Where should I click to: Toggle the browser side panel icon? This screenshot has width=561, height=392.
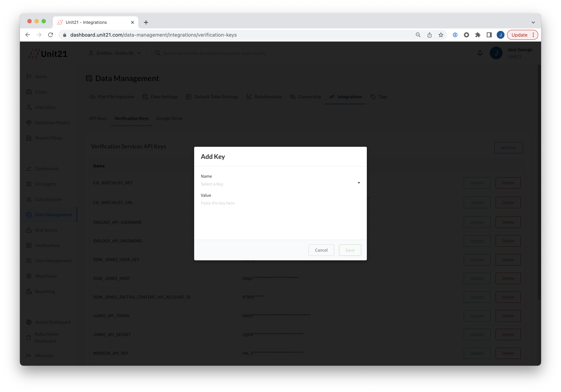(x=489, y=35)
